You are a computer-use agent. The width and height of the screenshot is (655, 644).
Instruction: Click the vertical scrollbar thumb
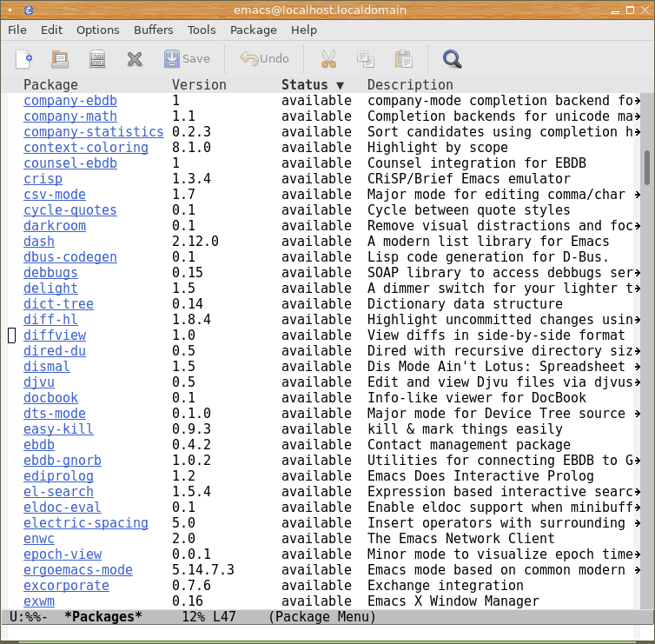(647, 168)
